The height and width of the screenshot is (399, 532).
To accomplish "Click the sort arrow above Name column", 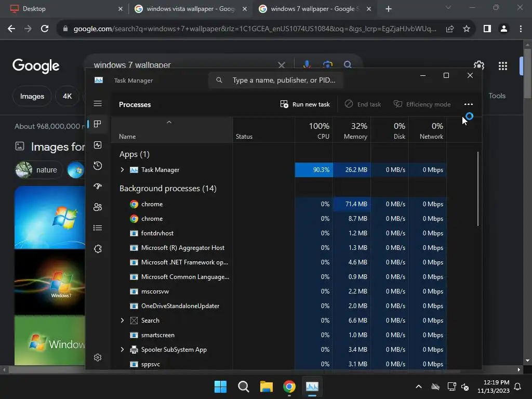I will click(169, 122).
